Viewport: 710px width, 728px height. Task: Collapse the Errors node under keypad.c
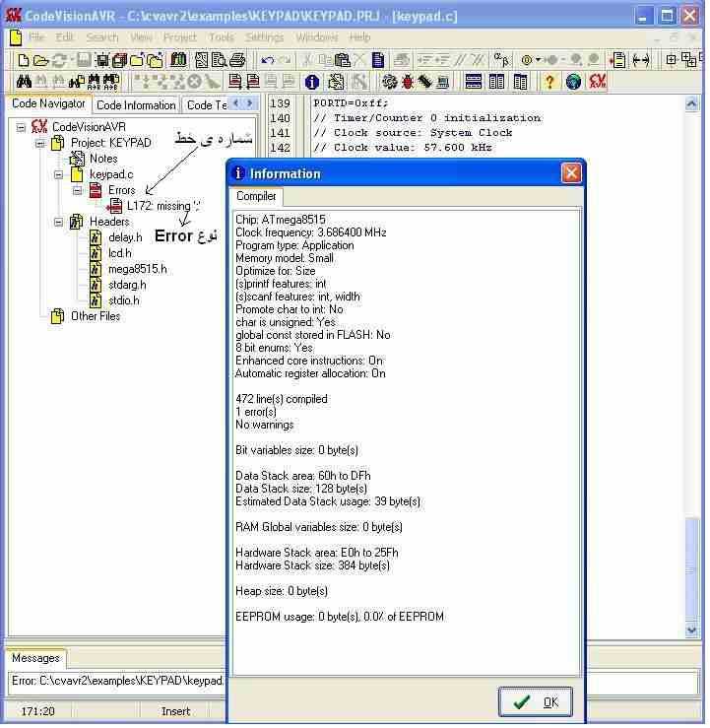point(78,190)
